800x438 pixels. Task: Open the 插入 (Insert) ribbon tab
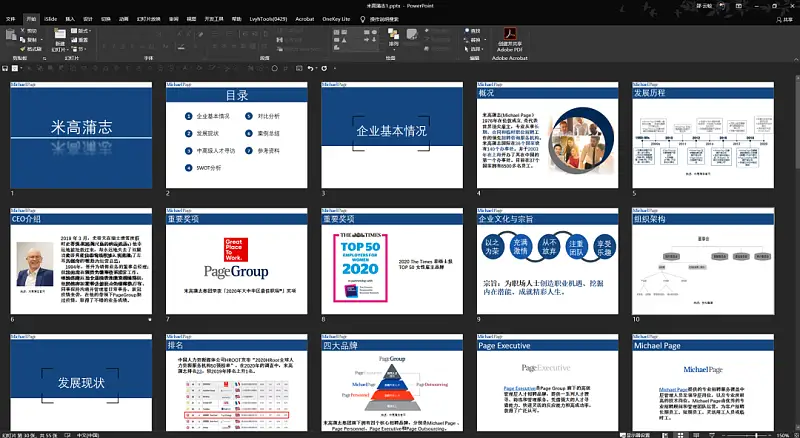(x=70, y=19)
